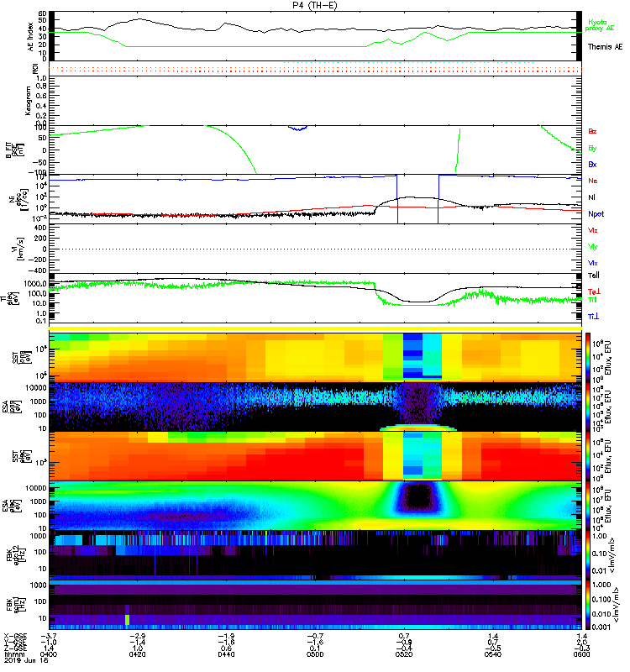Click the <|mV/m|> label beside FBK edc12
This screenshot has height=672, width=630.
[612, 555]
